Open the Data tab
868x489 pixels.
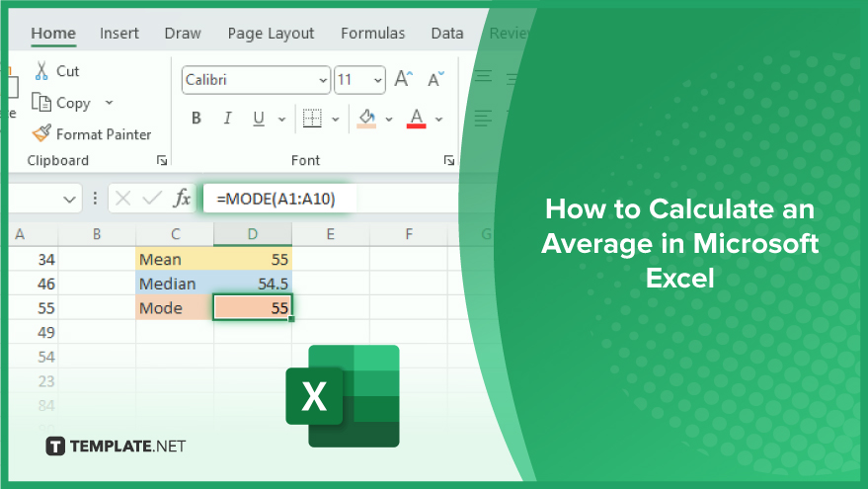(447, 34)
